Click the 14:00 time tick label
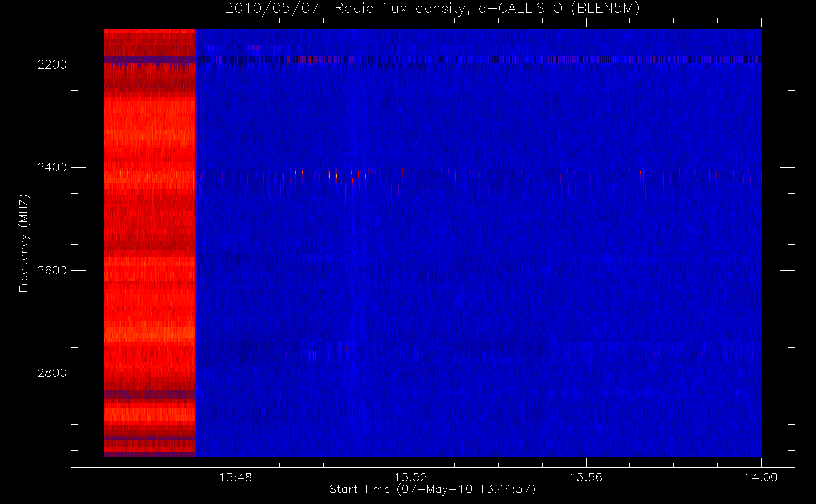 [761, 477]
